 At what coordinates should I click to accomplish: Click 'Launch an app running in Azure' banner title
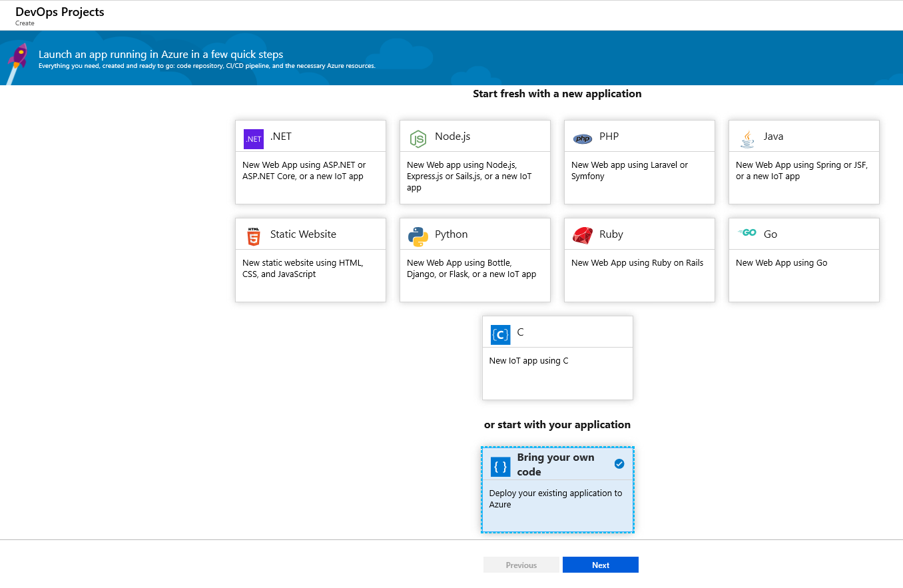[161, 55]
